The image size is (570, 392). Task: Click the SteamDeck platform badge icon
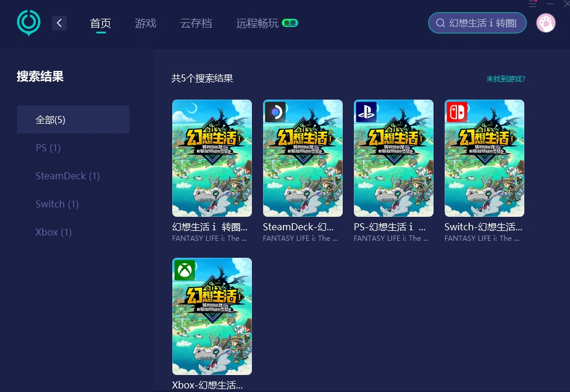275,111
